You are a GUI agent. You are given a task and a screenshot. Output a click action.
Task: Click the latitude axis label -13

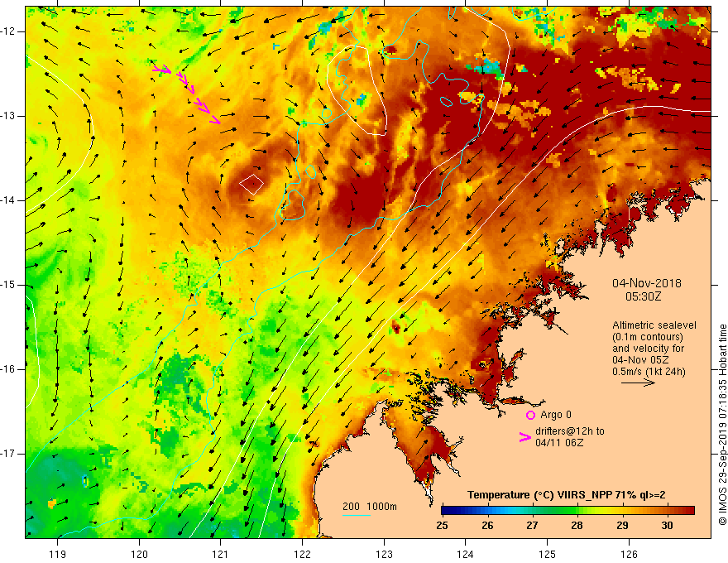tap(8, 116)
